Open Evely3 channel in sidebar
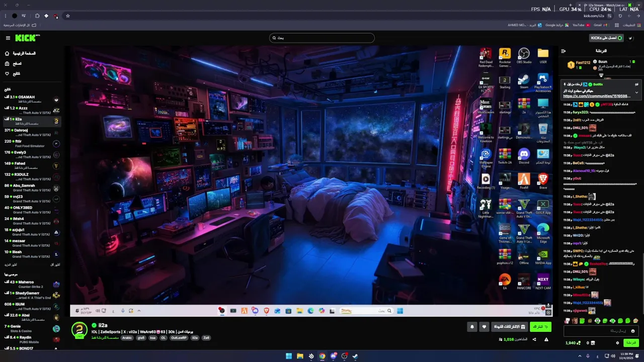Viewport: 644px width, 362px height. (32, 155)
